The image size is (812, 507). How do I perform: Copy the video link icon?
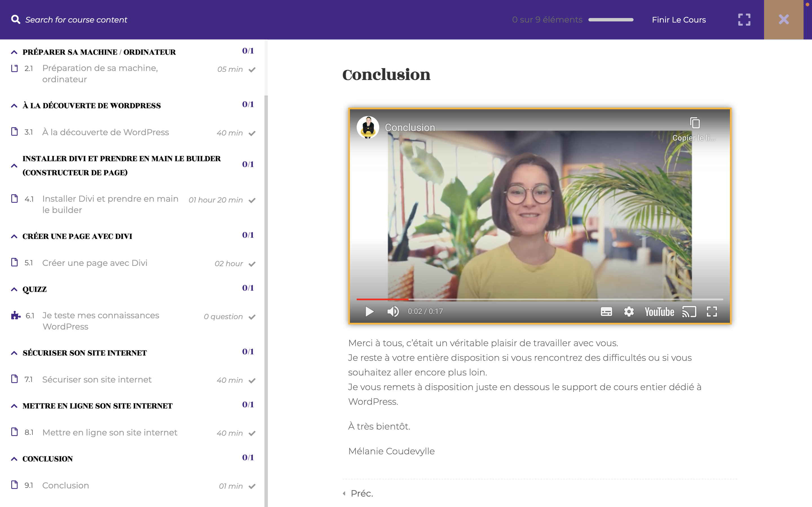pyautogui.click(x=694, y=123)
